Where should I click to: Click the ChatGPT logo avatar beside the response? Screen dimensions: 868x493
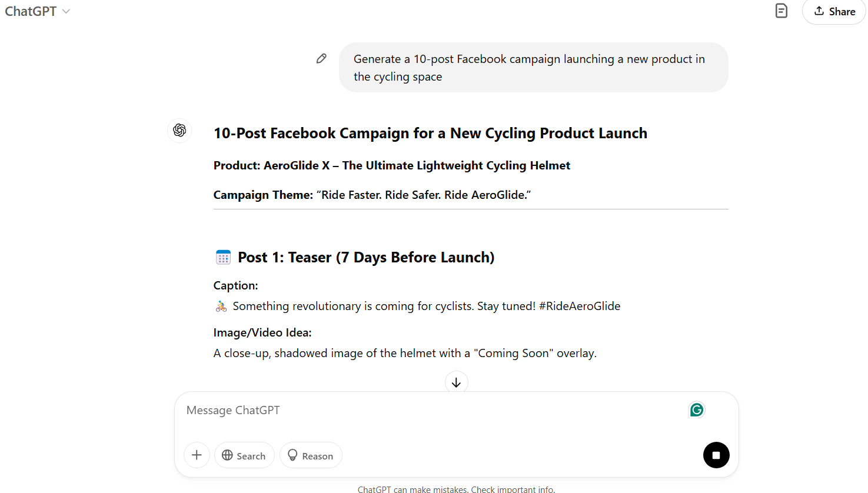point(179,131)
